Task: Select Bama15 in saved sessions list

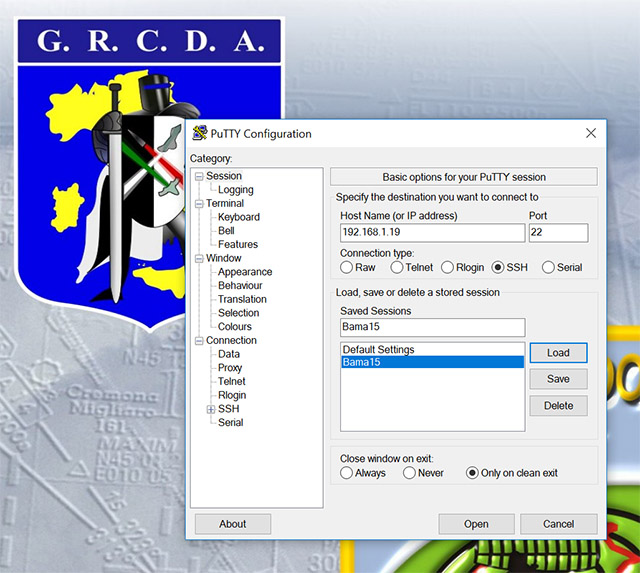Action: (432, 362)
